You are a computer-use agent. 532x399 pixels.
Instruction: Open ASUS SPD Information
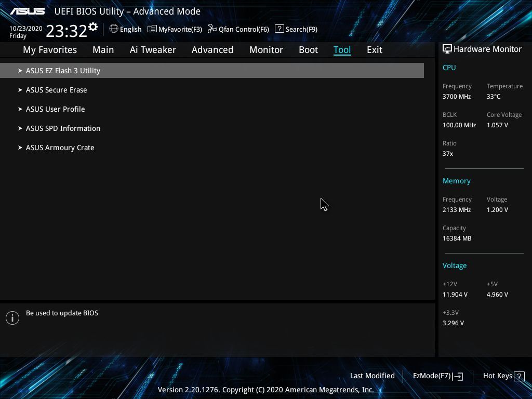(63, 128)
